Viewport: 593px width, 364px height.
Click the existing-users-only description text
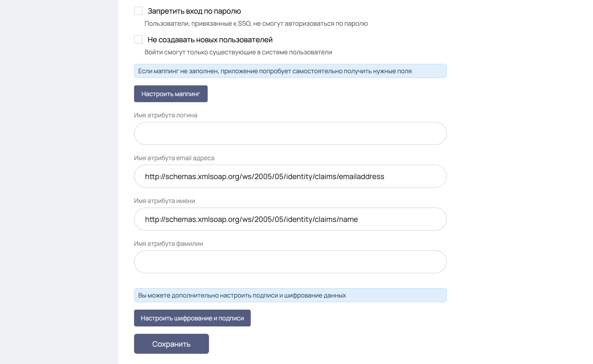(x=238, y=52)
